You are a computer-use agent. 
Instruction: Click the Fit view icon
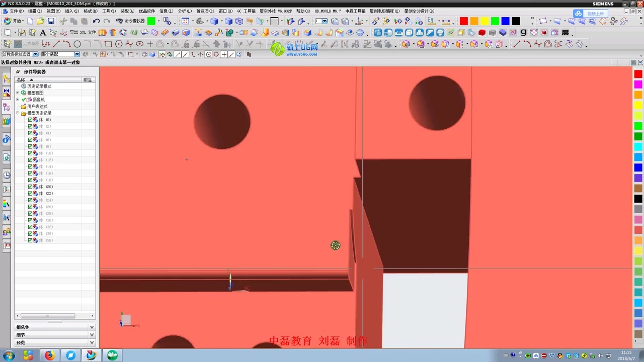[185, 21]
